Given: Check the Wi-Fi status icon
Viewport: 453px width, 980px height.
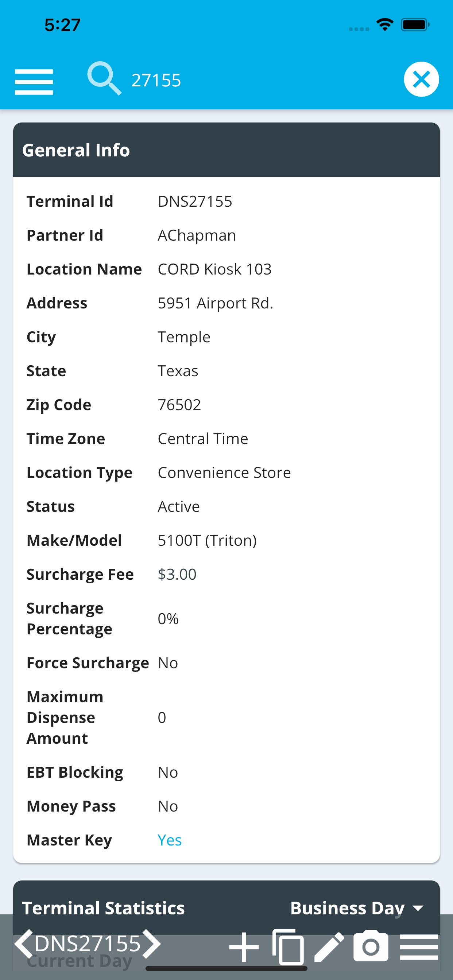Looking at the screenshot, I should [385, 25].
